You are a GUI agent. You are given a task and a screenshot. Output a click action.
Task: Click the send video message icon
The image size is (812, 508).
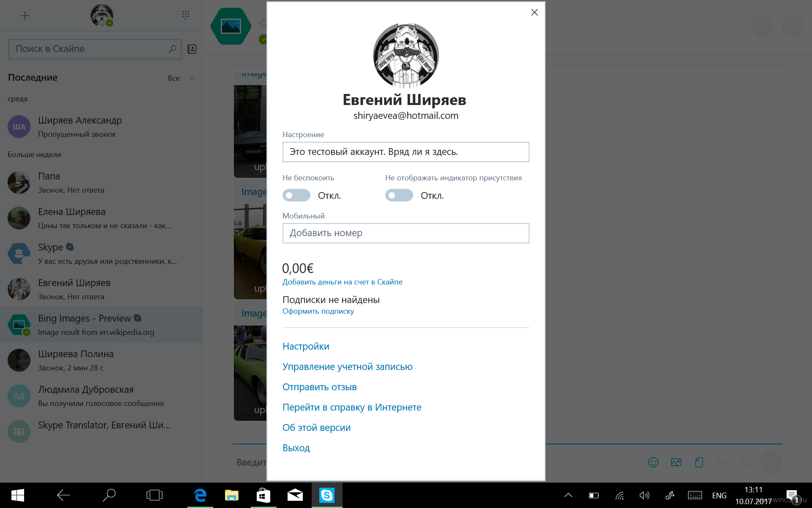pos(722,462)
